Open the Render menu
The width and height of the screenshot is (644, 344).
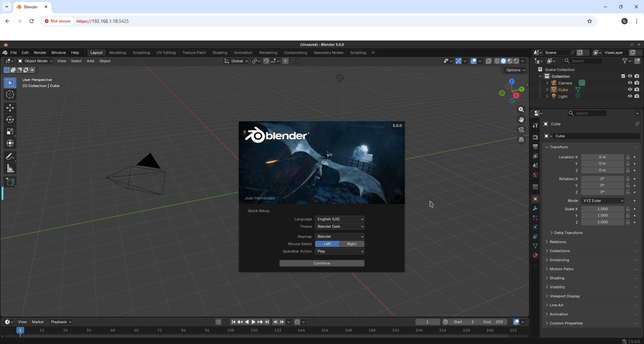point(40,53)
